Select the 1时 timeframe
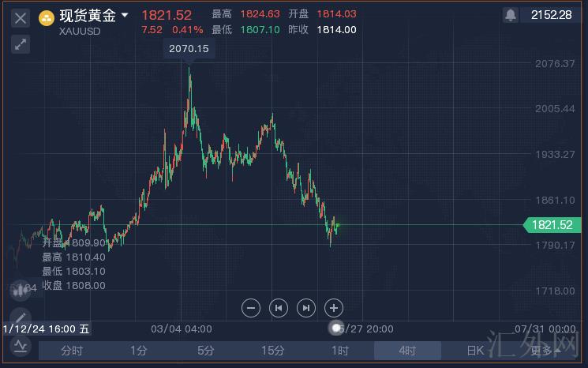The image size is (588, 368). [340, 351]
